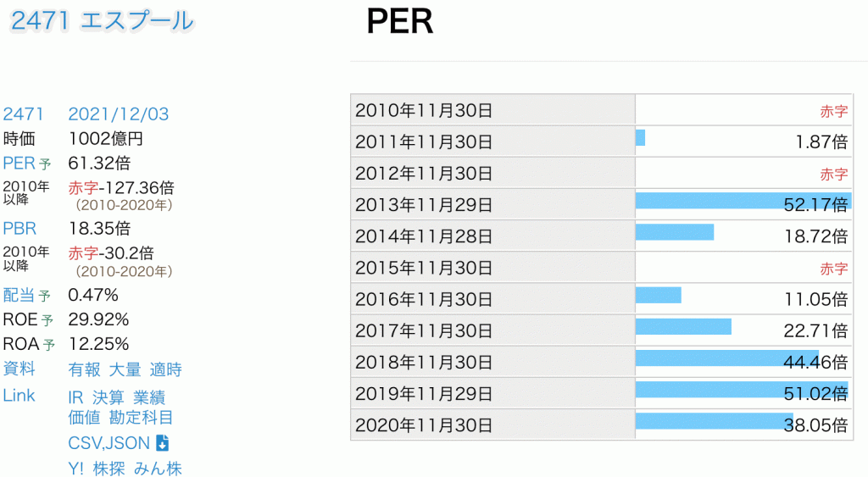868x477 pixels.
Task: Click the CSV,JSON download icon
Action: [163, 443]
